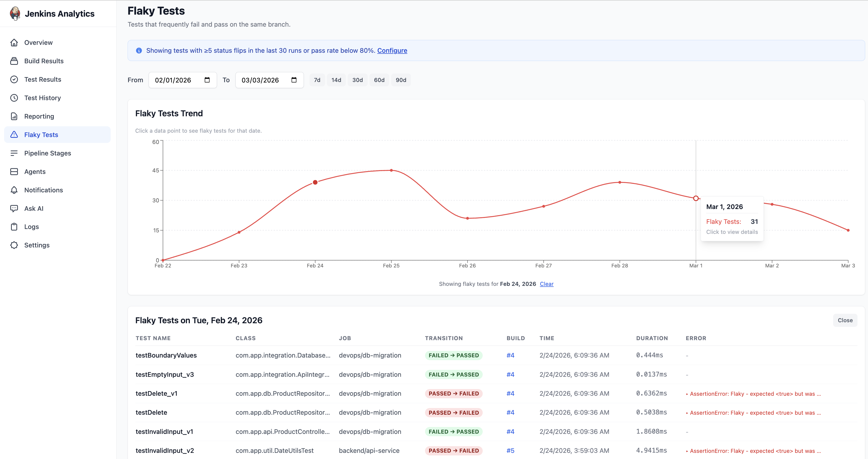Open the Overview page via home icon

[x=14, y=43]
